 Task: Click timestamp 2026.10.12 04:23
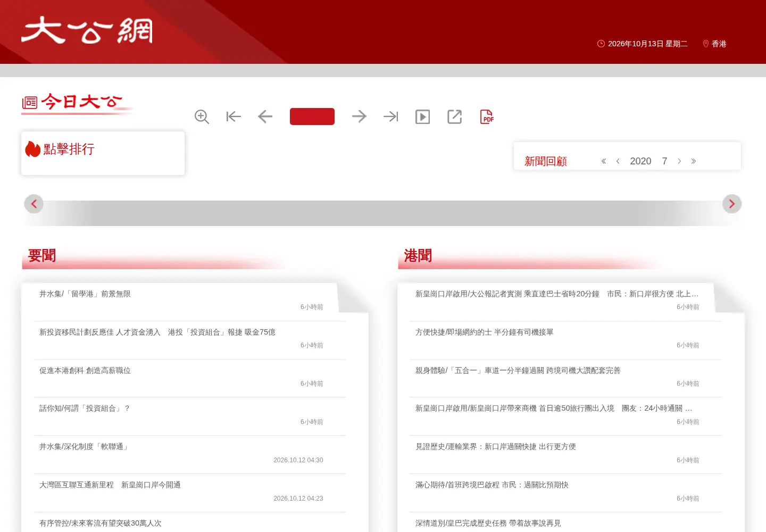pyautogui.click(x=298, y=498)
